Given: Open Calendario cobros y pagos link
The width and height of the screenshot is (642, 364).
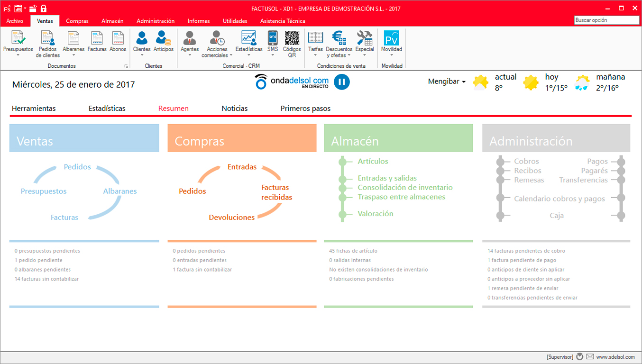Looking at the screenshot, I should 559,199.
